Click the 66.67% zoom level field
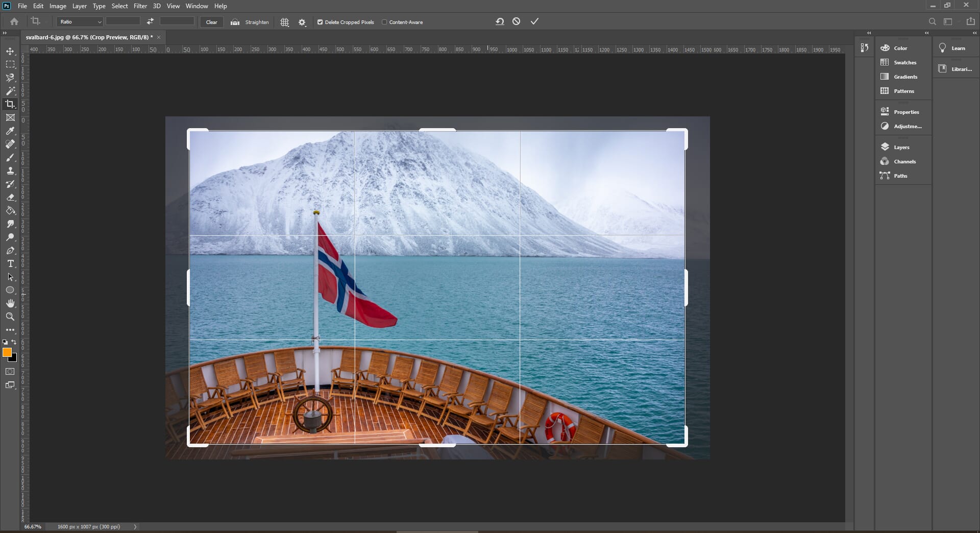Viewport: 980px width, 533px height. [33, 527]
